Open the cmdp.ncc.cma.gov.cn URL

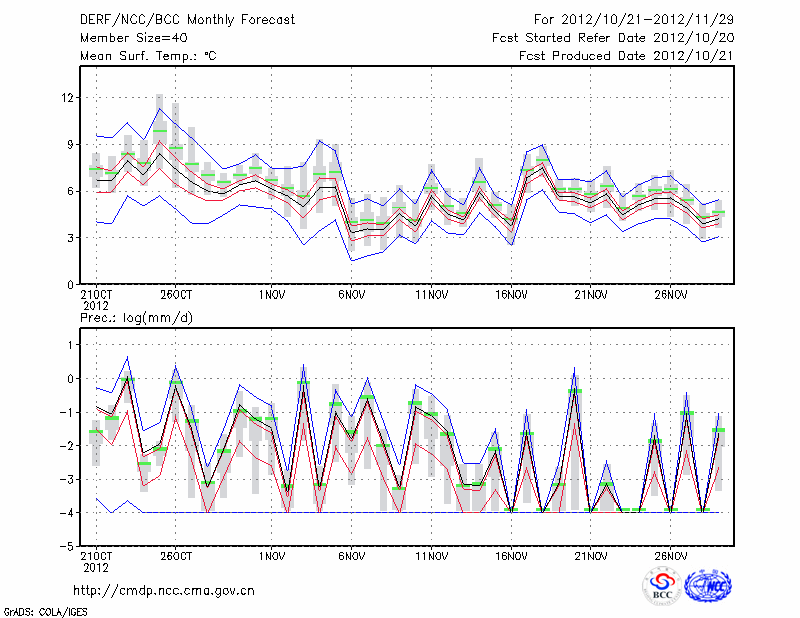(x=164, y=590)
